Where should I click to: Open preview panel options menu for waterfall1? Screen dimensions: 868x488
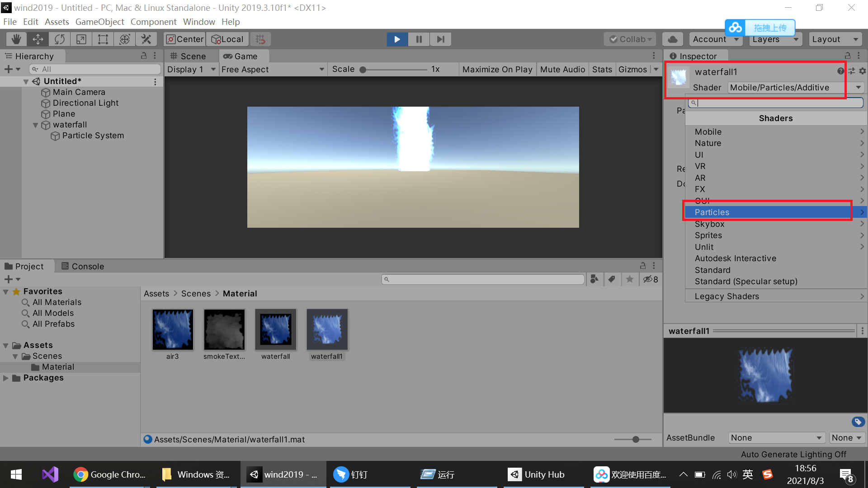[862, 331]
